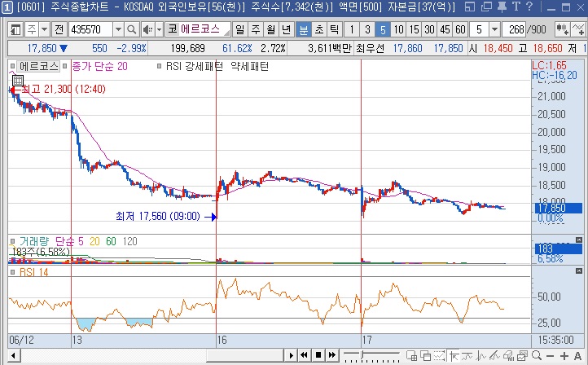
Task: Click the cascade windows icon in title bar
Action: click(x=486, y=7)
